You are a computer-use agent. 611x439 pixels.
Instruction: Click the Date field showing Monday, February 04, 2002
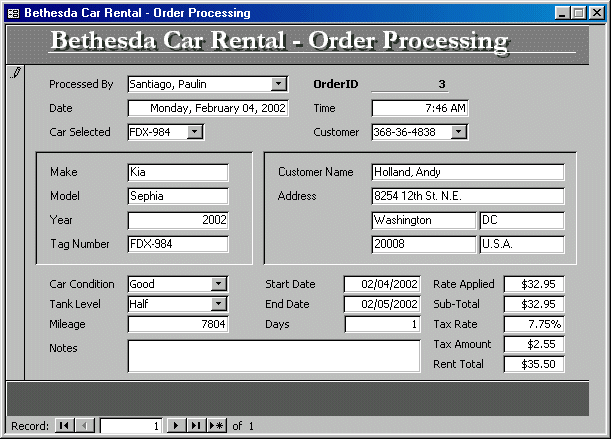click(208, 108)
